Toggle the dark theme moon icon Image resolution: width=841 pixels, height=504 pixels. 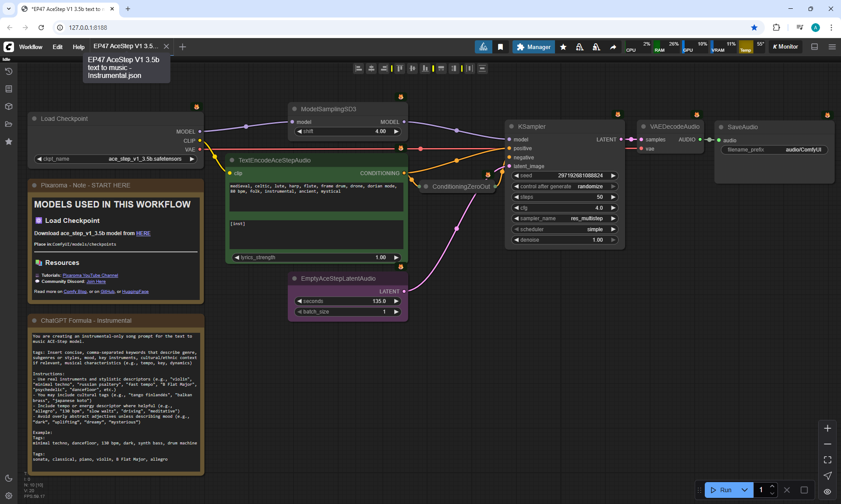(x=9, y=478)
